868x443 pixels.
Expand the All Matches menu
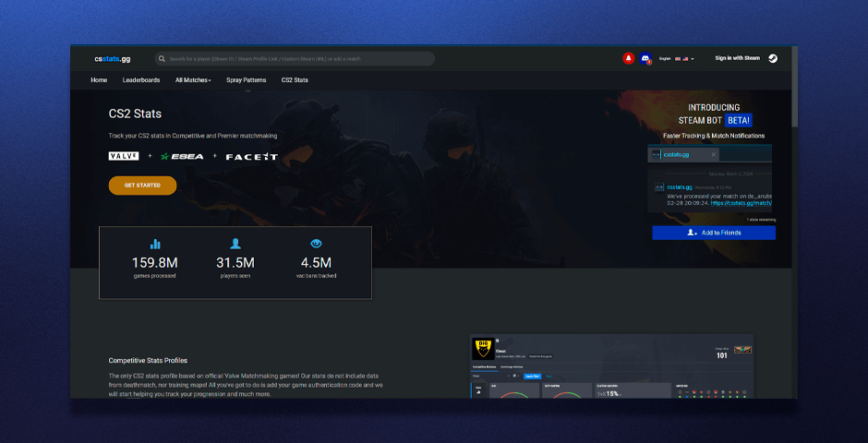tap(193, 80)
